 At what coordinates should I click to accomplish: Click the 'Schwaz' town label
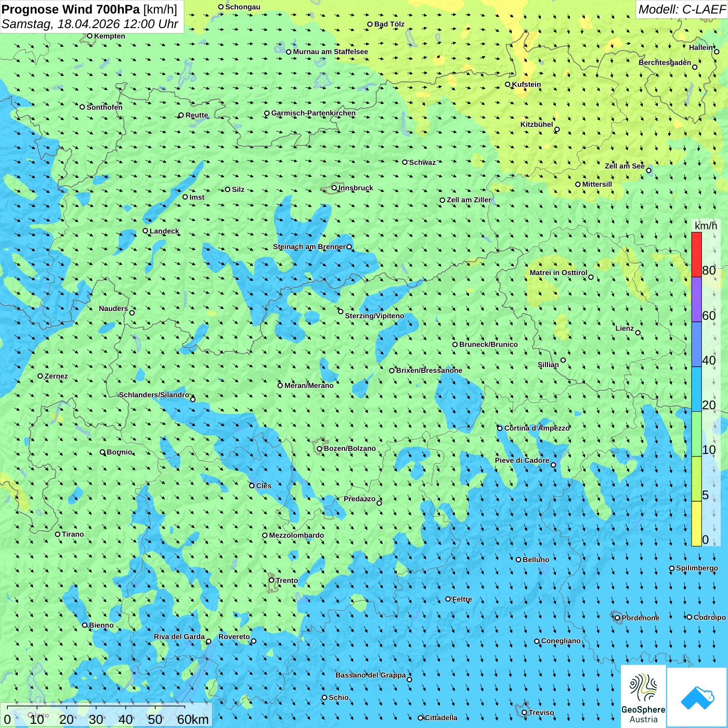point(422,162)
